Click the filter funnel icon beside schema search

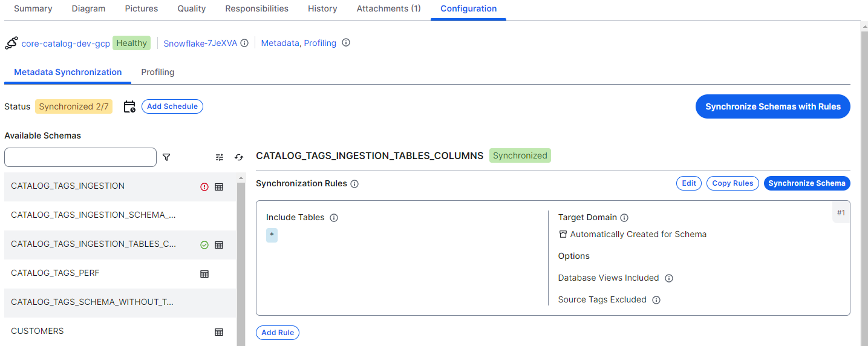[x=166, y=157]
